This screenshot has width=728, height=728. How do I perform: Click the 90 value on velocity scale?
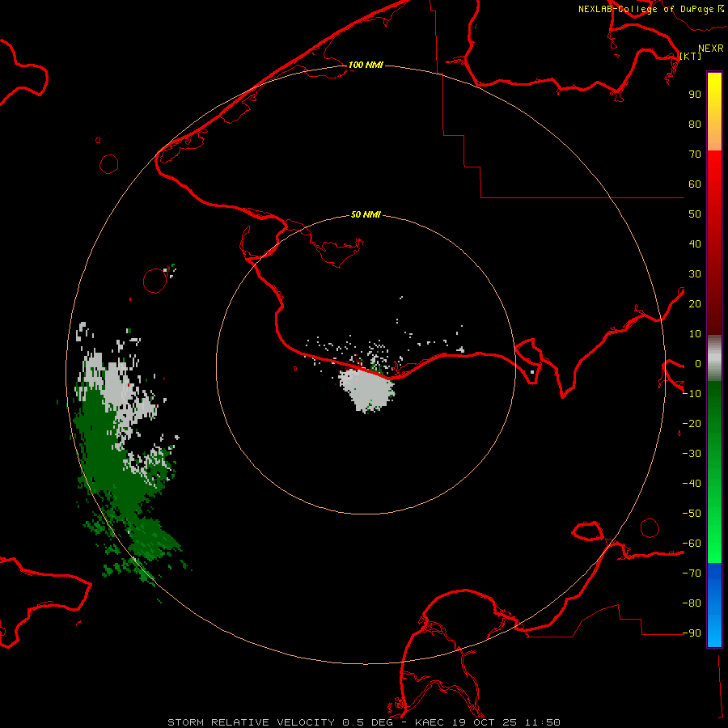click(x=695, y=95)
